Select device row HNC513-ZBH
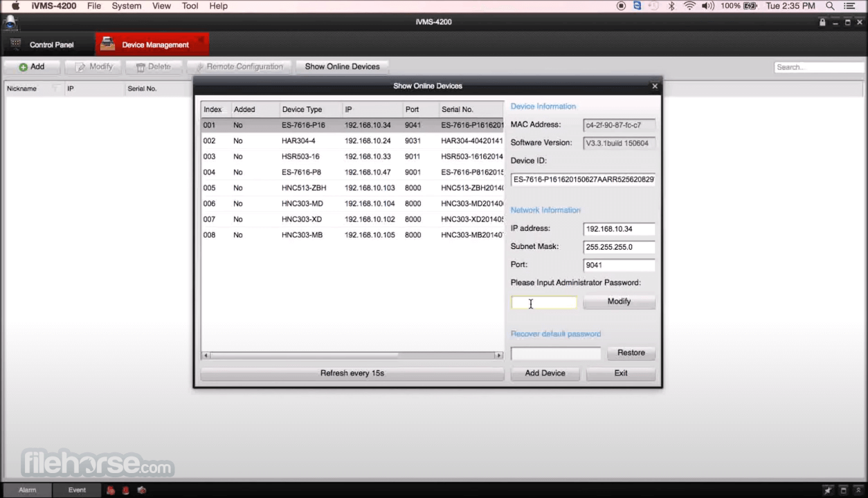This screenshot has width=868, height=498. [352, 188]
